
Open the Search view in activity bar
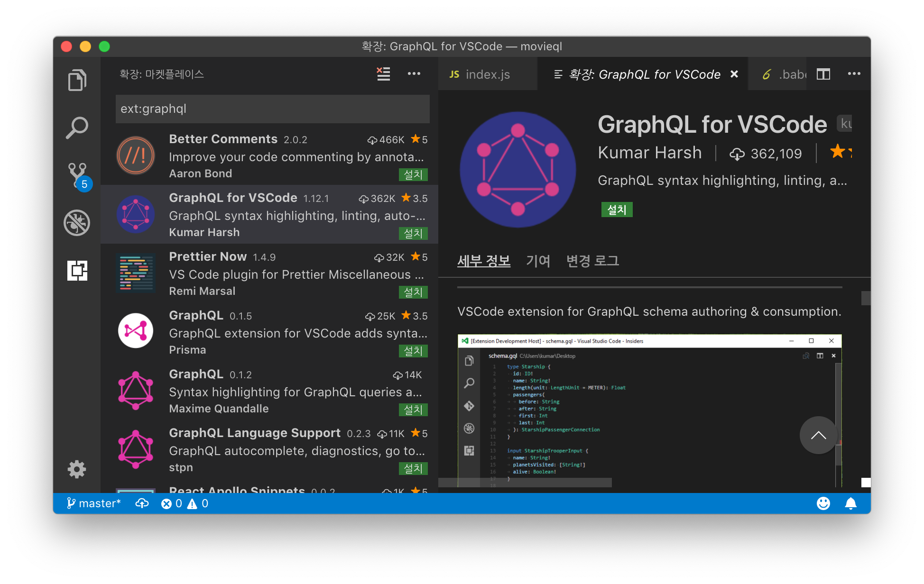[77, 128]
